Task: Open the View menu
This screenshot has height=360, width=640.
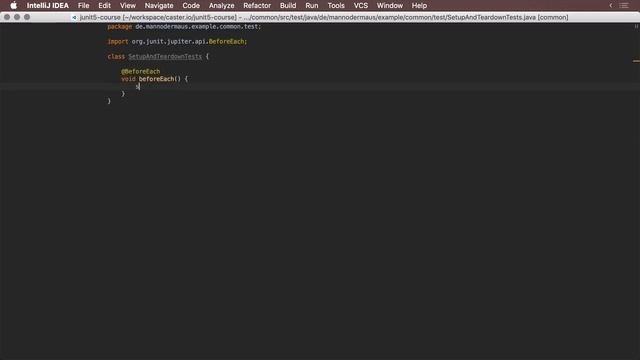Action: click(128, 5)
